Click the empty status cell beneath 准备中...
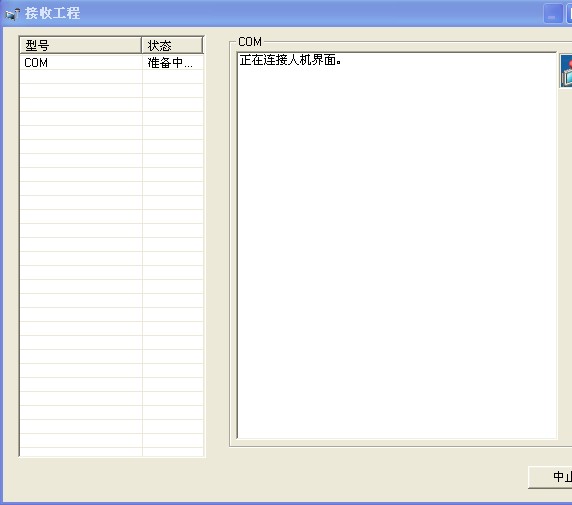572x505 pixels. coord(173,77)
